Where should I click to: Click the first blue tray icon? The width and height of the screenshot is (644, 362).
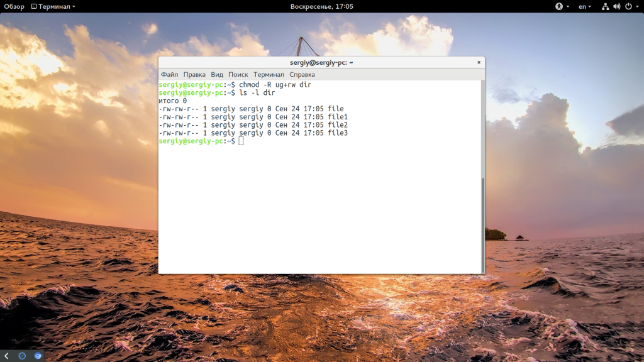pyautogui.click(x=22, y=356)
